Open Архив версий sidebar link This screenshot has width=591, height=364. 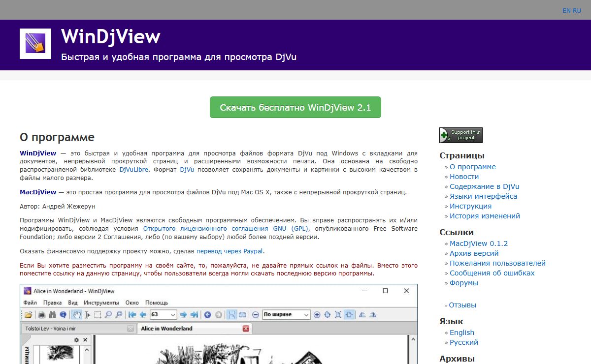click(474, 253)
